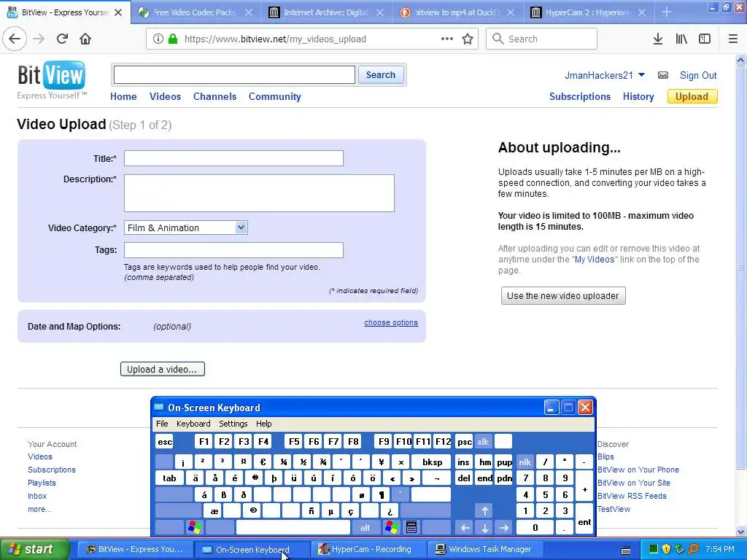747x560 pixels.
Task: Open page actions three-dots menu
Action: [x=447, y=39]
